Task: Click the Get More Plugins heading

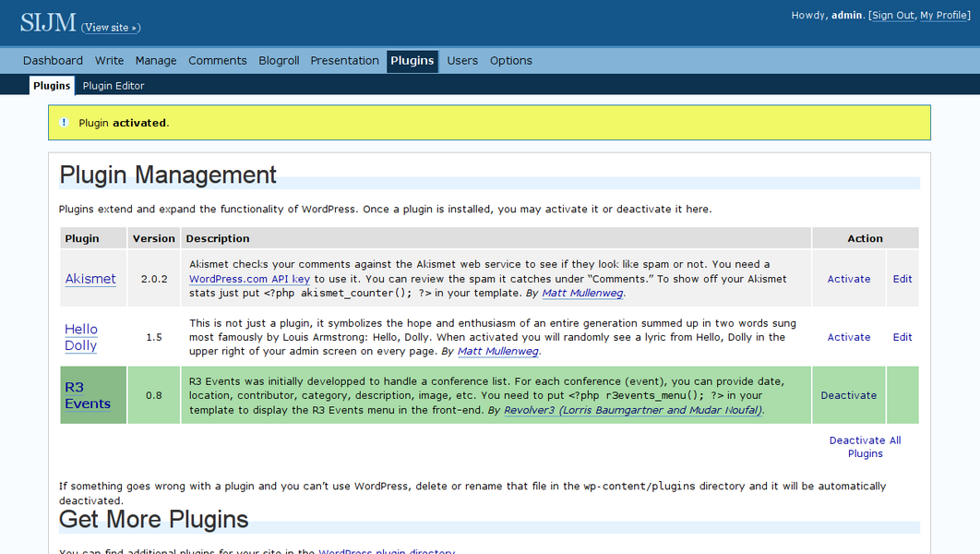Action: [x=154, y=520]
